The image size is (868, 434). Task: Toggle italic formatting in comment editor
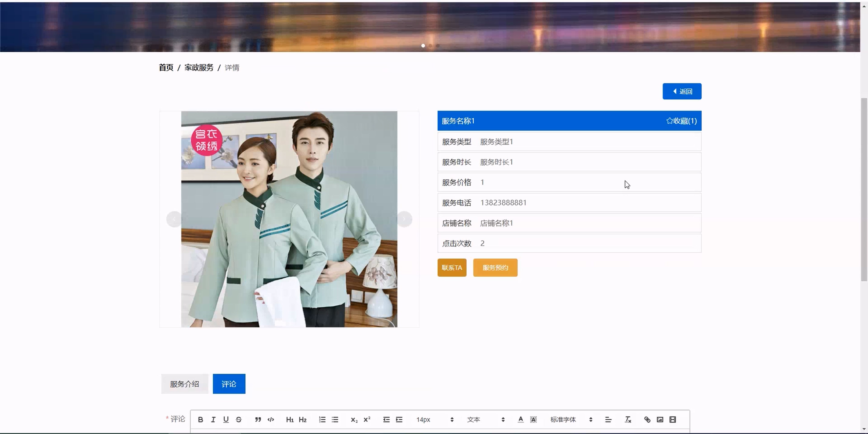tap(213, 419)
